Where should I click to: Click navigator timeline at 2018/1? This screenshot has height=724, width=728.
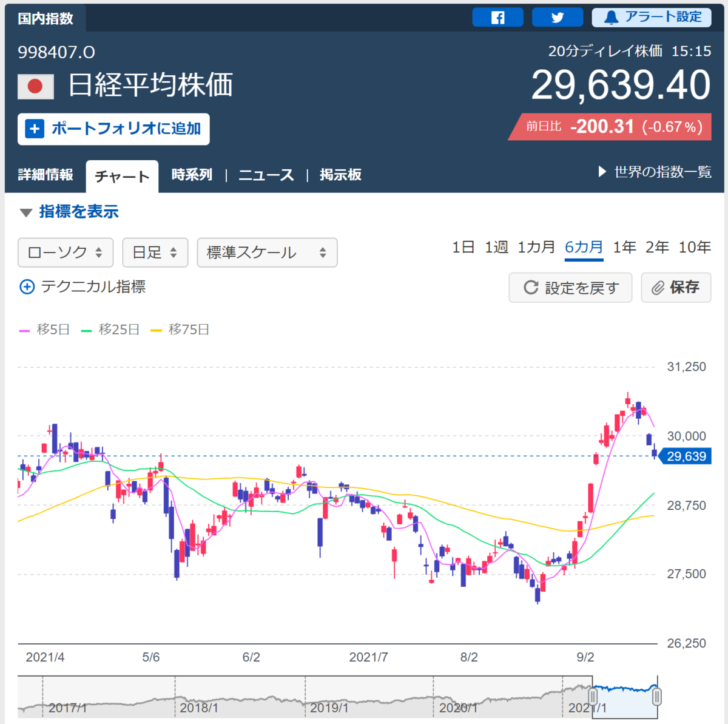click(x=198, y=708)
